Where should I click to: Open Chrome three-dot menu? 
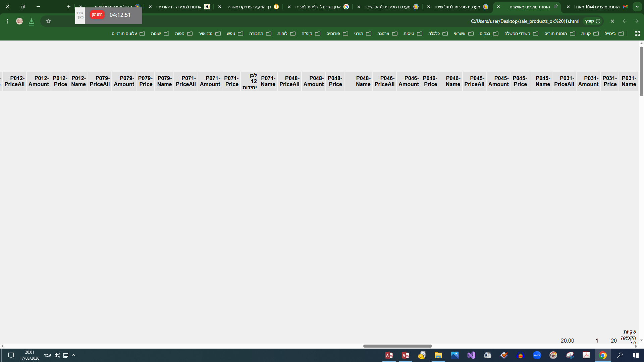7,21
